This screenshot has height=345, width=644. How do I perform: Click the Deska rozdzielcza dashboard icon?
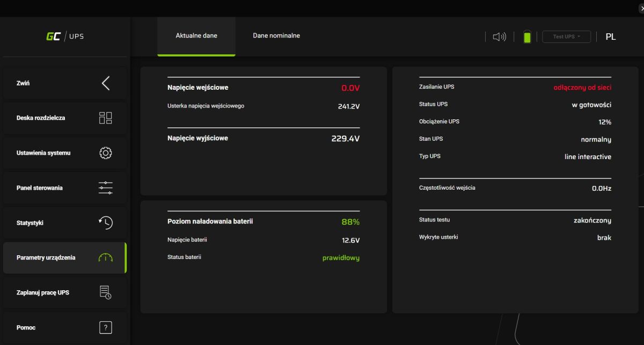[x=106, y=118]
